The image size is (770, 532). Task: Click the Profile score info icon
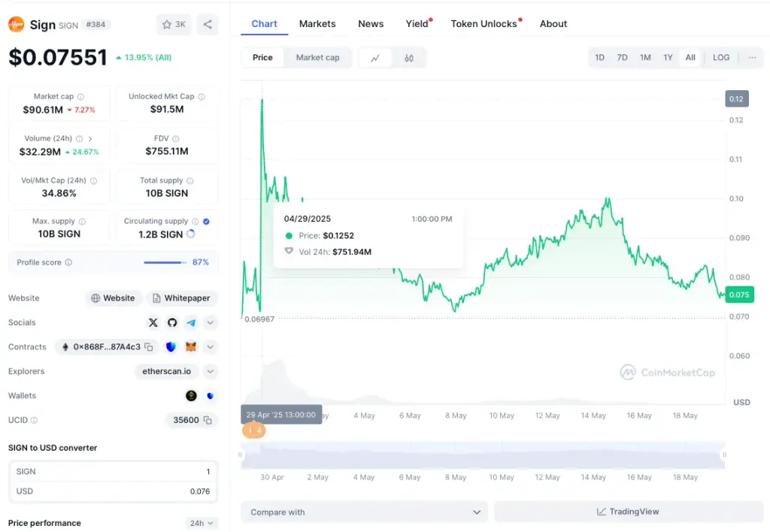(x=68, y=262)
